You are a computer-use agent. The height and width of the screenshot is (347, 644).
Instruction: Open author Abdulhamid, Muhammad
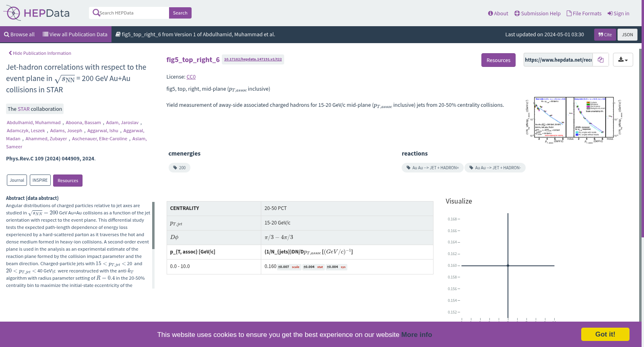pos(34,123)
